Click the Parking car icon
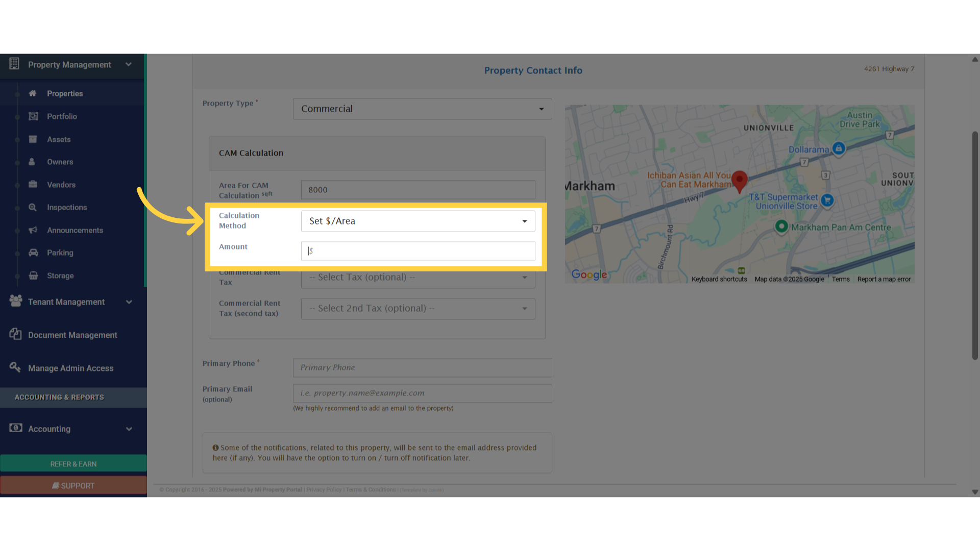980x551 pixels. 33,253
